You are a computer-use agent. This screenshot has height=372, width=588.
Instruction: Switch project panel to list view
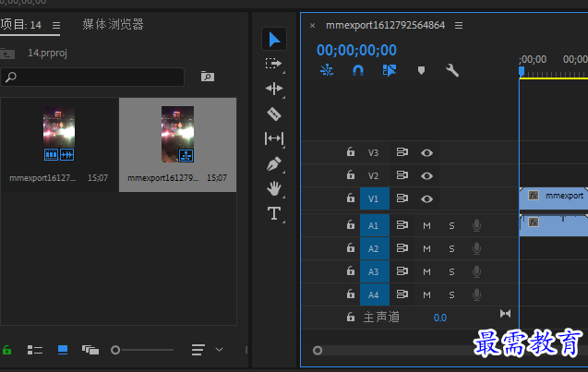[35, 350]
